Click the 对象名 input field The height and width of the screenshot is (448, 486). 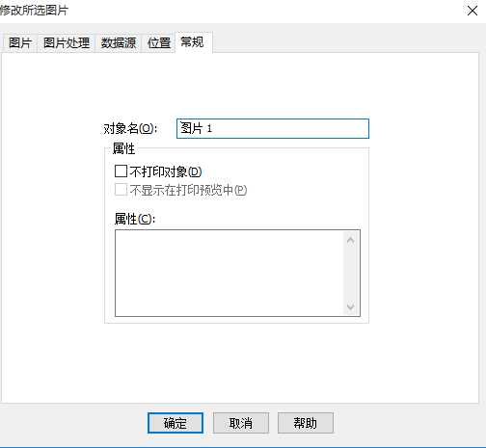pyautogui.click(x=273, y=128)
